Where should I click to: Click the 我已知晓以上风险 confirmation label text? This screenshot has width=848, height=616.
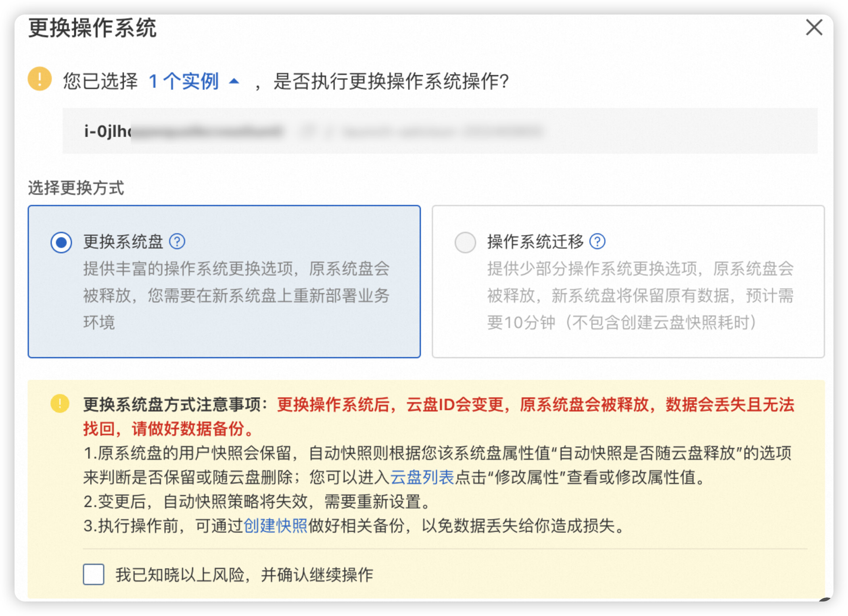[244, 574]
